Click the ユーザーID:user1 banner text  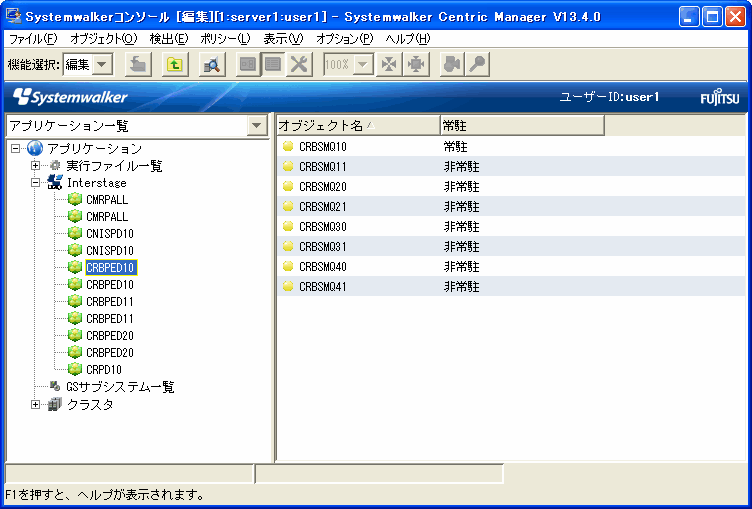point(610,97)
